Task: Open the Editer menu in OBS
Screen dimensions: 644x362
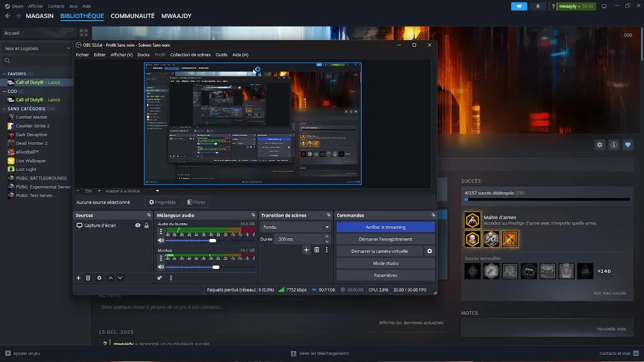Action: coord(100,55)
